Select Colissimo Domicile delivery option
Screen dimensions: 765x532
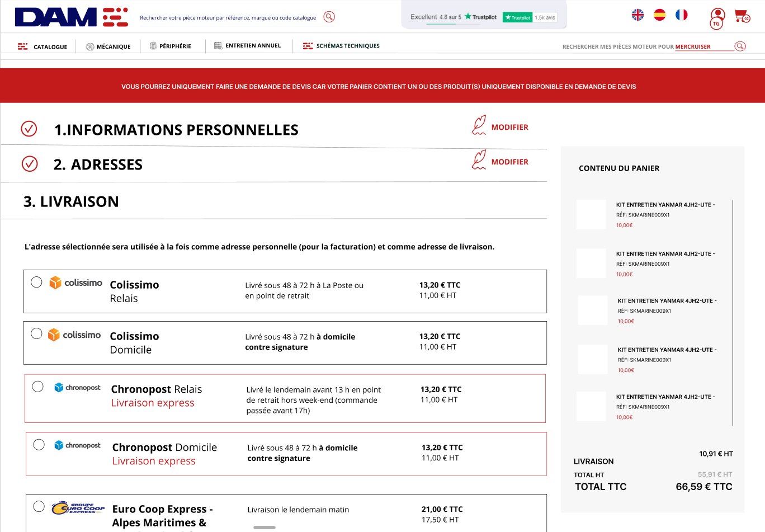point(36,333)
